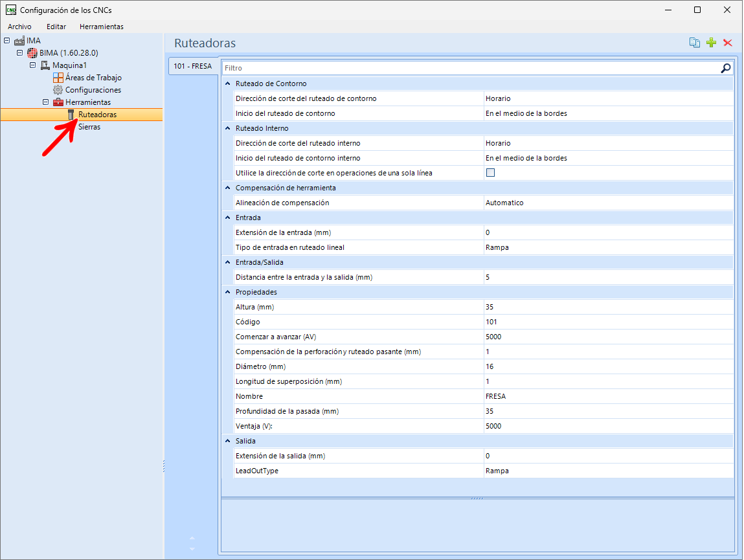Collapse the Maquina1 tree node

[33, 65]
